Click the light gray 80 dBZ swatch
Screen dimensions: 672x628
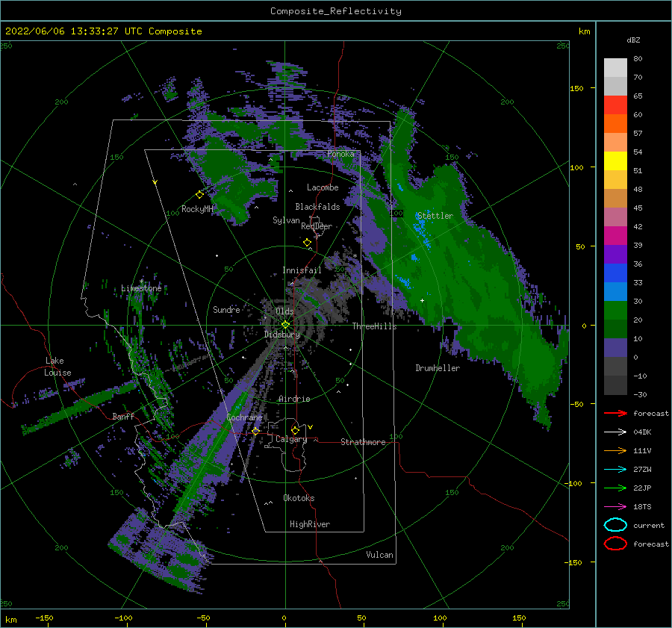coord(615,68)
